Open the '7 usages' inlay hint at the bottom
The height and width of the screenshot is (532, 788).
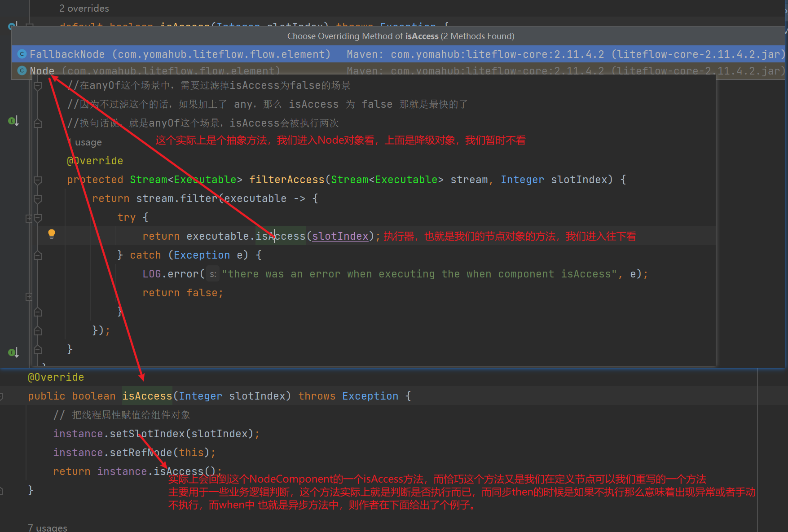point(47,527)
